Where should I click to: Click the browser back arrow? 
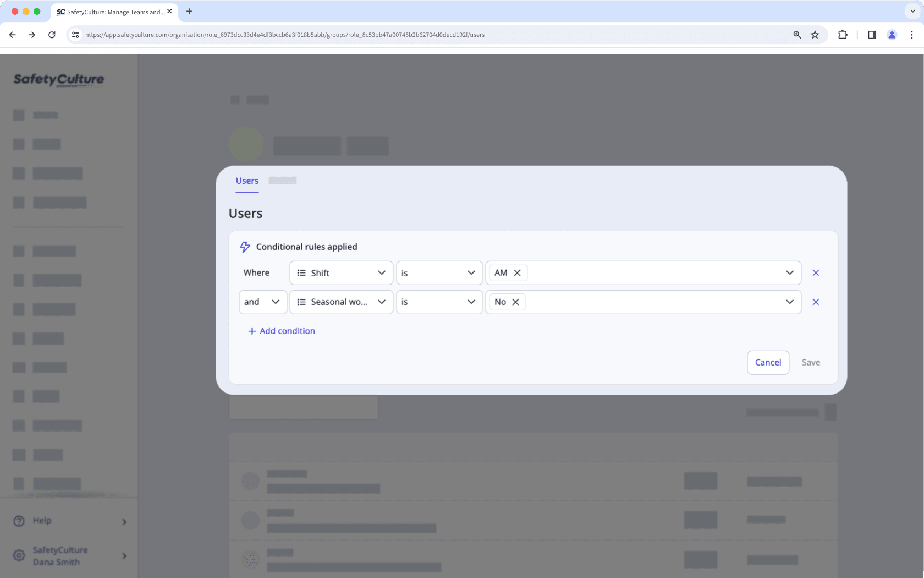tap(12, 34)
